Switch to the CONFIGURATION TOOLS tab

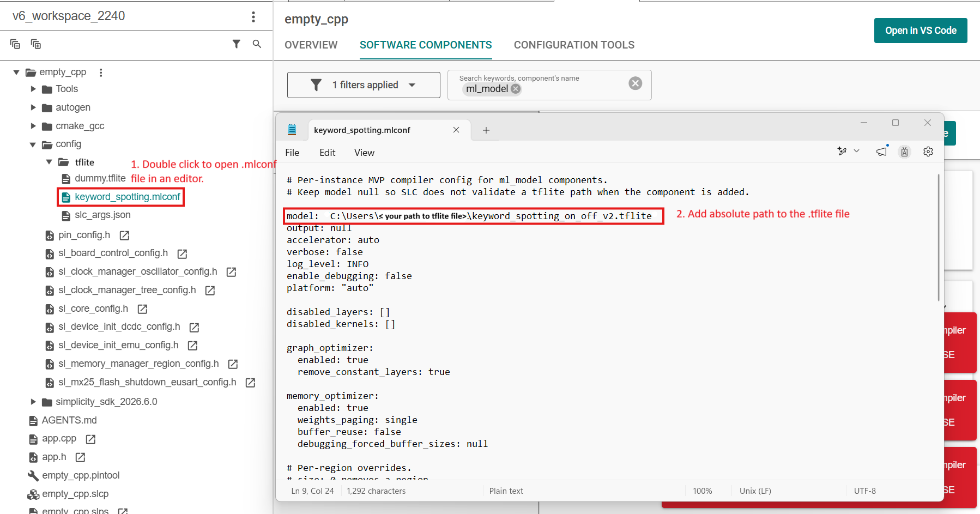click(x=574, y=45)
